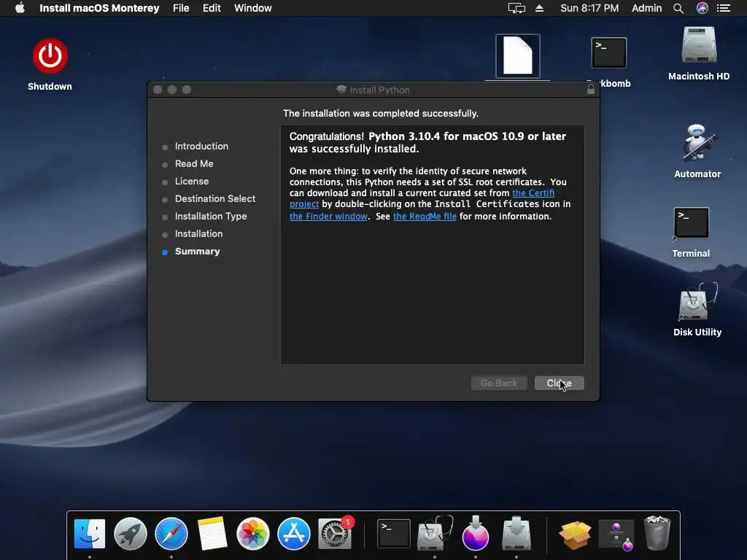Select the Macintosh HD drive icon

(698, 45)
